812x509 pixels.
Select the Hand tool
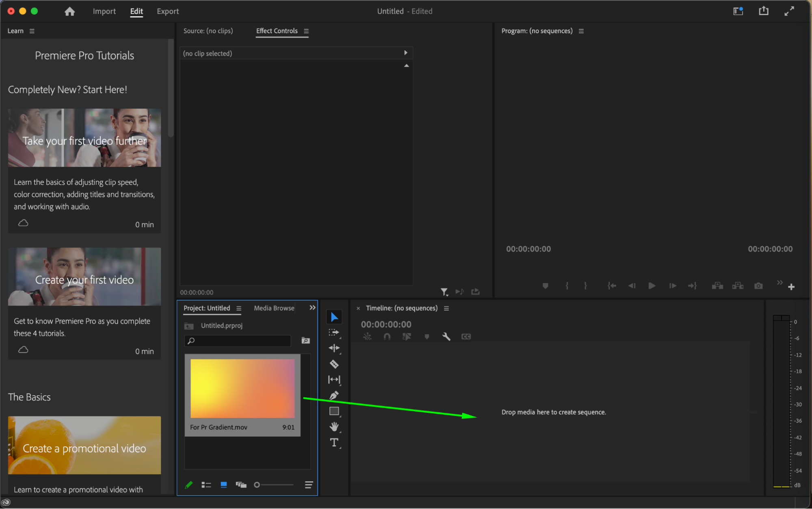pos(334,427)
